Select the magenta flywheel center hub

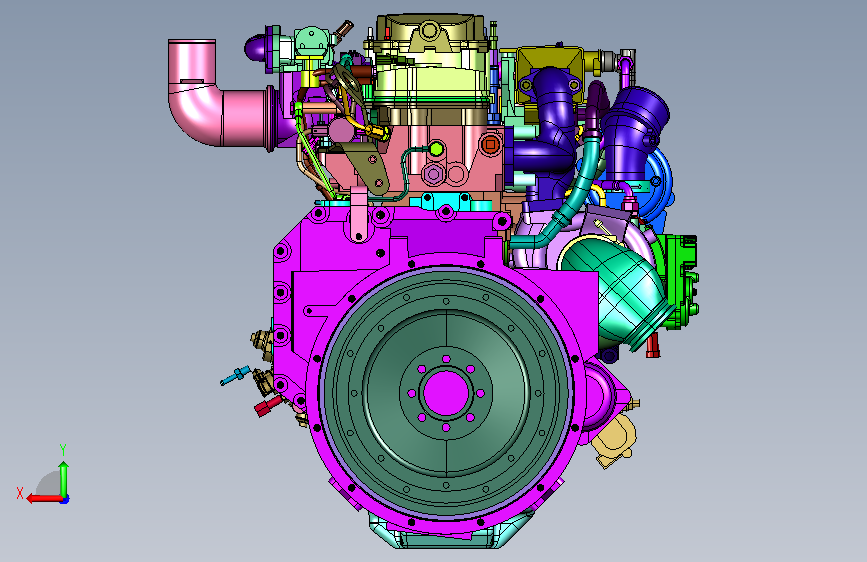coord(446,393)
